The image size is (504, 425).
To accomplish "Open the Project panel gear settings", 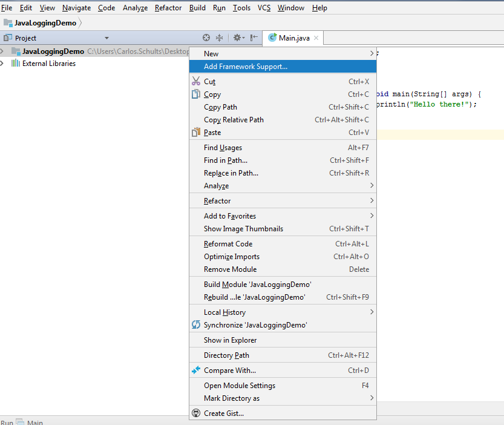I will pyautogui.click(x=238, y=38).
